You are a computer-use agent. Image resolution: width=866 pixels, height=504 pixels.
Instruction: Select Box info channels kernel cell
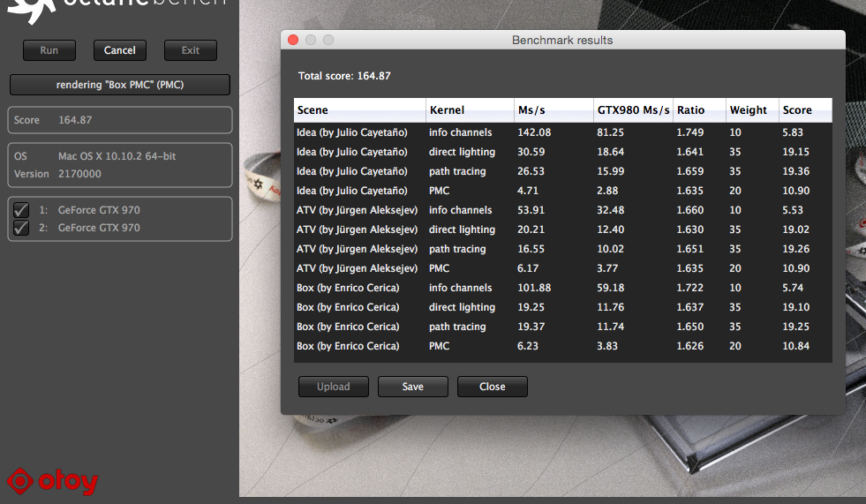click(x=460, y=288)
